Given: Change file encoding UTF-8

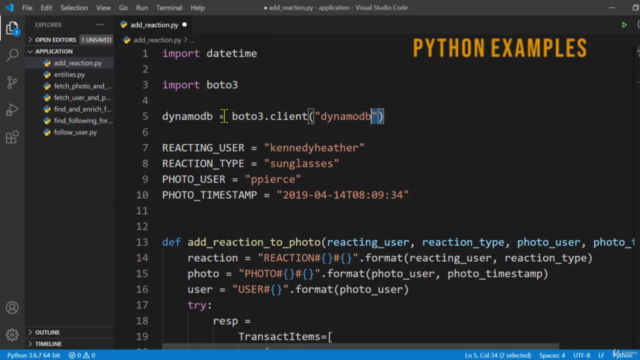Looking at the screenshot, I should [582, 355].
